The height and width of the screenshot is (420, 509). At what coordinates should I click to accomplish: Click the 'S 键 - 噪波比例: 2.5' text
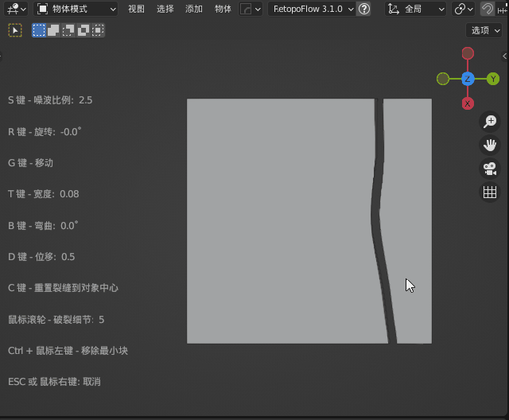[x=50, y=100]
